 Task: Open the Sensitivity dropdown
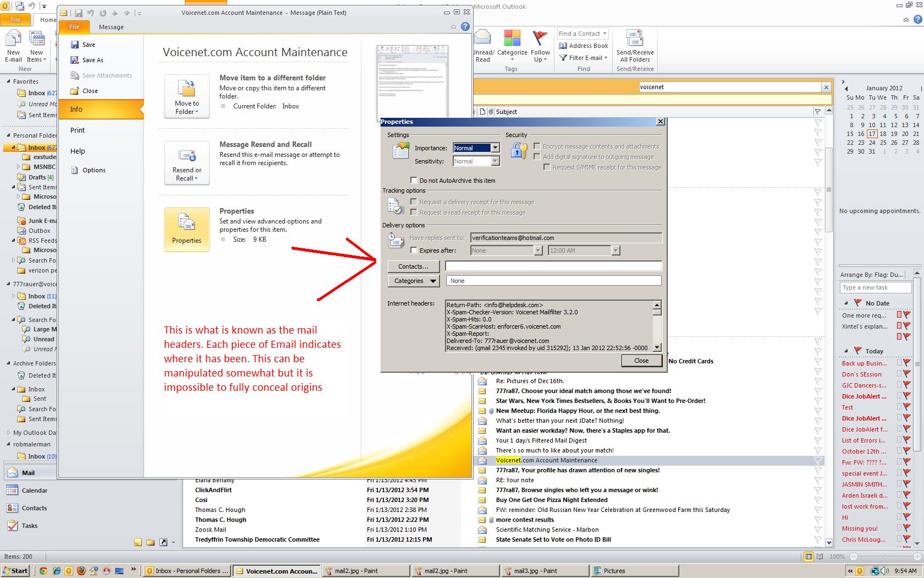(x=495, y=161)
